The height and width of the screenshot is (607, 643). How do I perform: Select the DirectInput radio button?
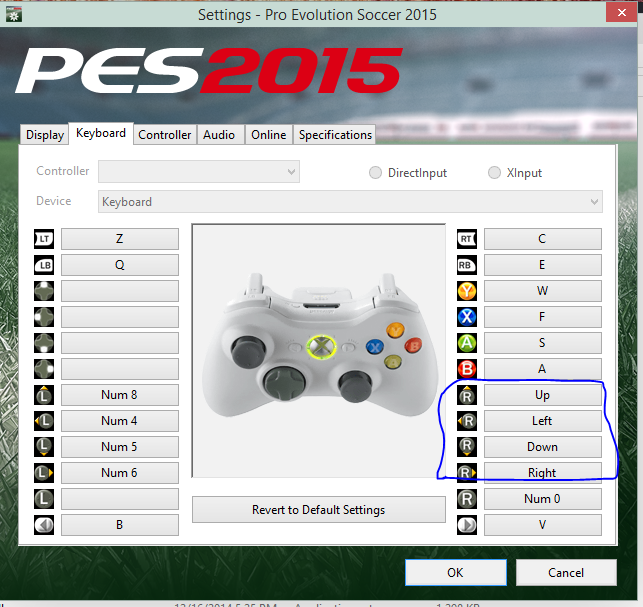pos(375,173)
